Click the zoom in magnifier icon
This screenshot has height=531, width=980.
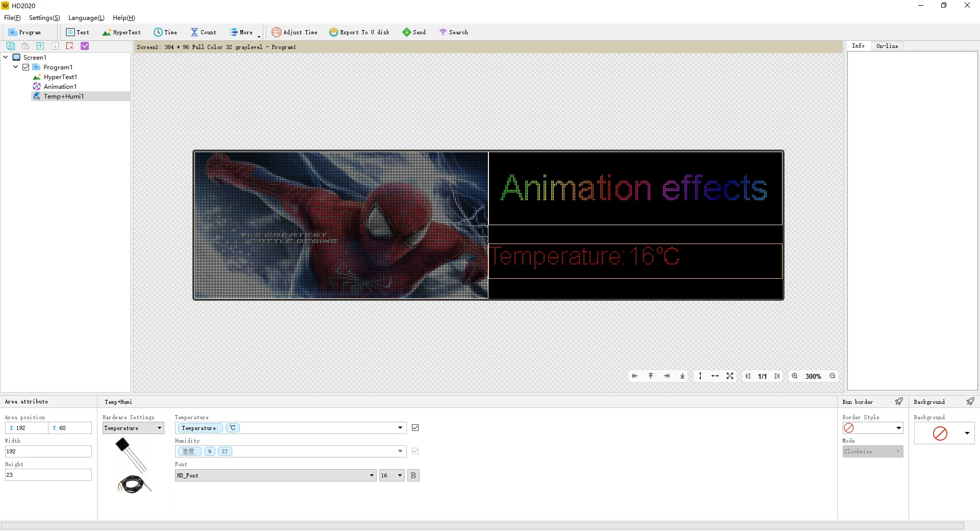click(x=795, y=376)
